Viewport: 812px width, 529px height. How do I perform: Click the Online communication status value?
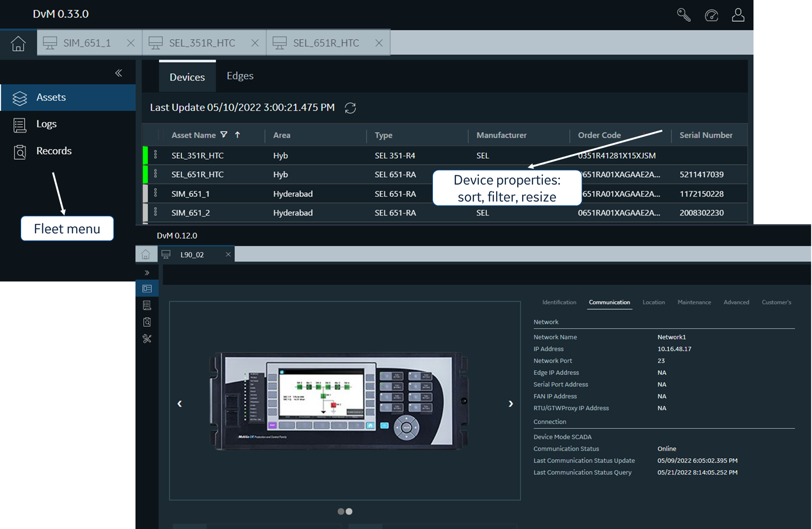pyautogui.click(x=667, y=449)
